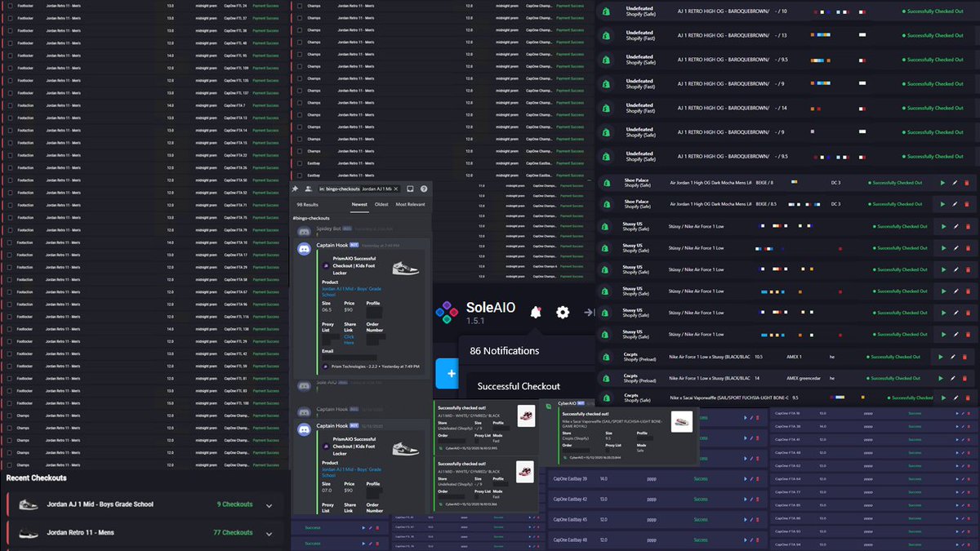
Task: Tick checkbox for CapOne FTL 135 row
Action: coord(10,81)
